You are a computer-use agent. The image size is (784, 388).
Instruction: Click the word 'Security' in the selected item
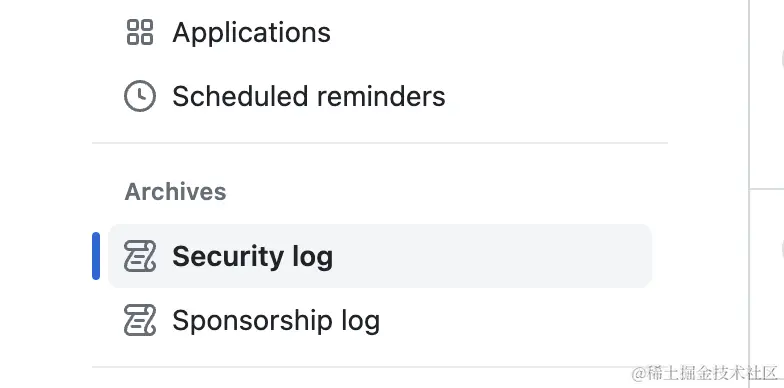pyautogui.click(x=226, y=257)
